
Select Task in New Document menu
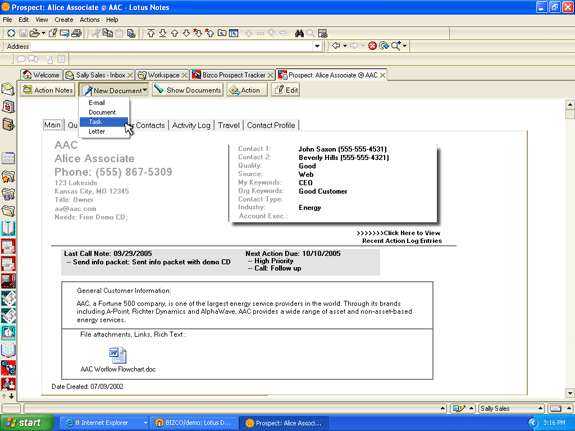pyautogui.click(x=104, y=122)
